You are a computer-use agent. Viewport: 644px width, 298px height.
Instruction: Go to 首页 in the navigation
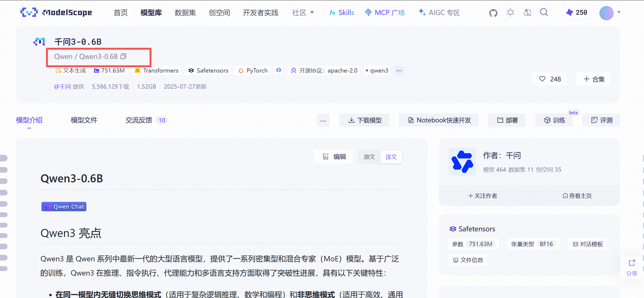[121, 13]
